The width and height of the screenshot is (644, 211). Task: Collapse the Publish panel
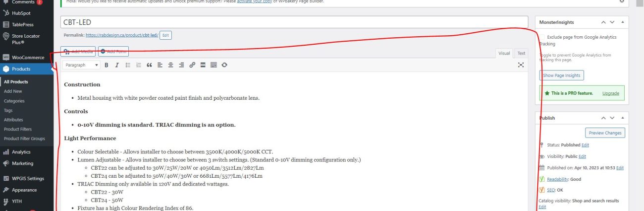click(622, 118)
